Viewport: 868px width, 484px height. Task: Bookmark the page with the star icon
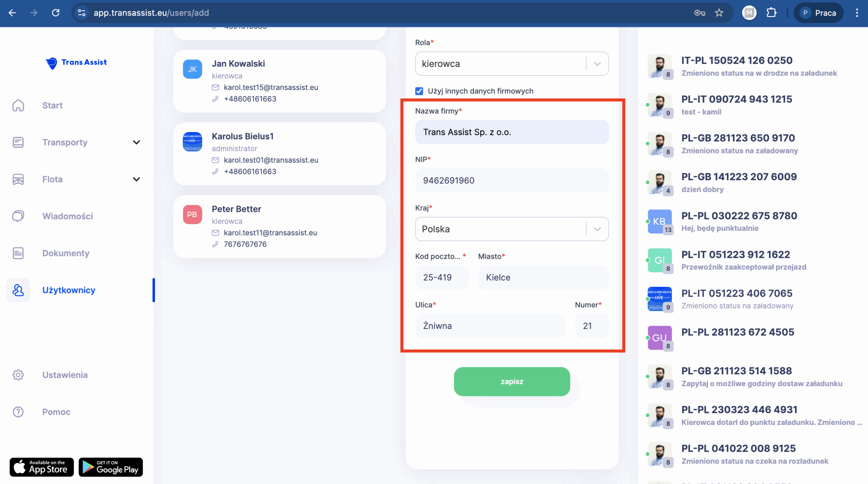click(719, 13)
